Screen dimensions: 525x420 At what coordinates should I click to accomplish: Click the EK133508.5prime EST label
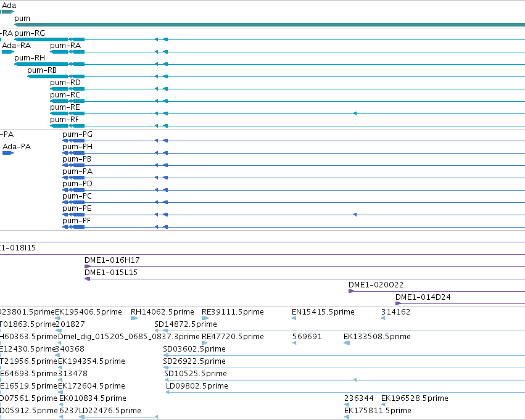click(x=377, y=337)
